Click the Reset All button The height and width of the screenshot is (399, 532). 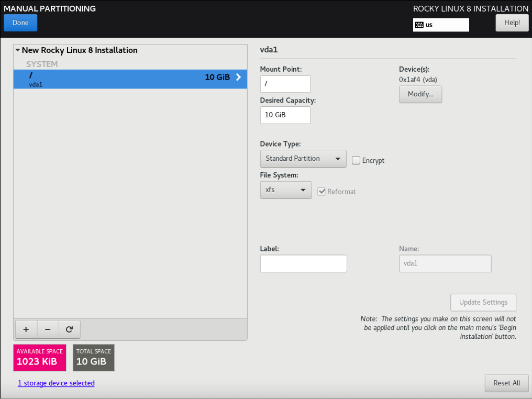tap(506, 383)
